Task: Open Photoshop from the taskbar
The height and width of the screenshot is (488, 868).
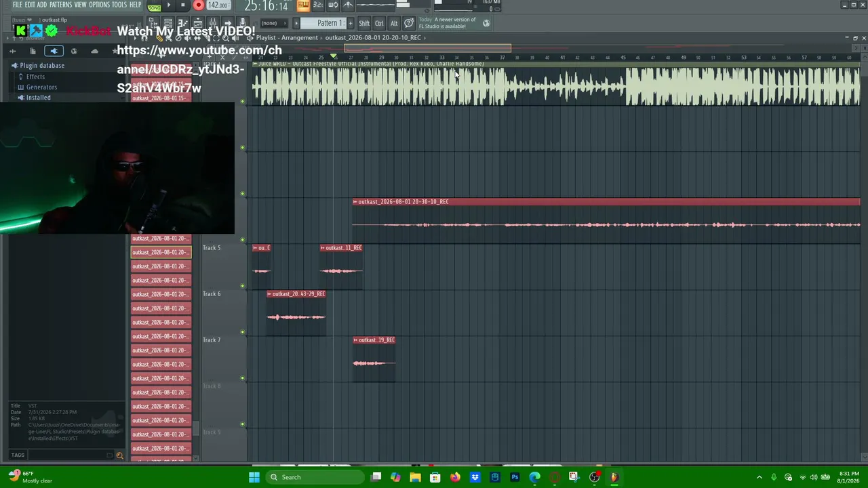Action: tap(515, 477)
